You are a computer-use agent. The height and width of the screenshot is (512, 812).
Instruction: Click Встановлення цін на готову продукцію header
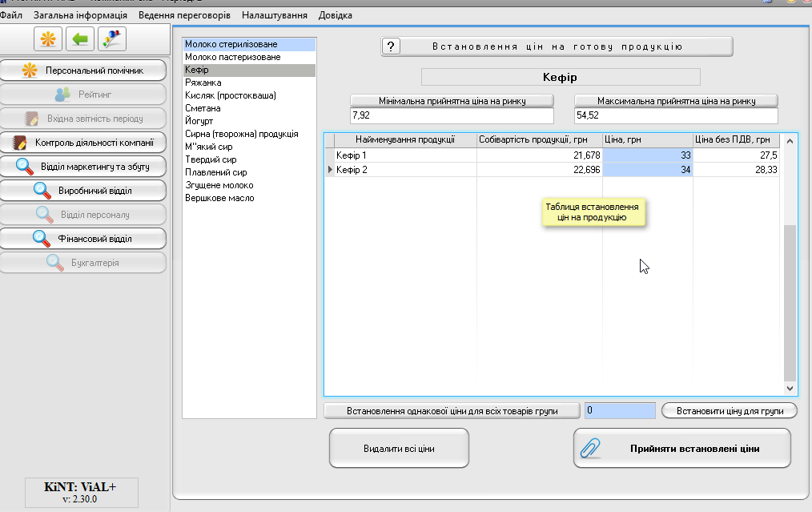click(x=557, y=46)
